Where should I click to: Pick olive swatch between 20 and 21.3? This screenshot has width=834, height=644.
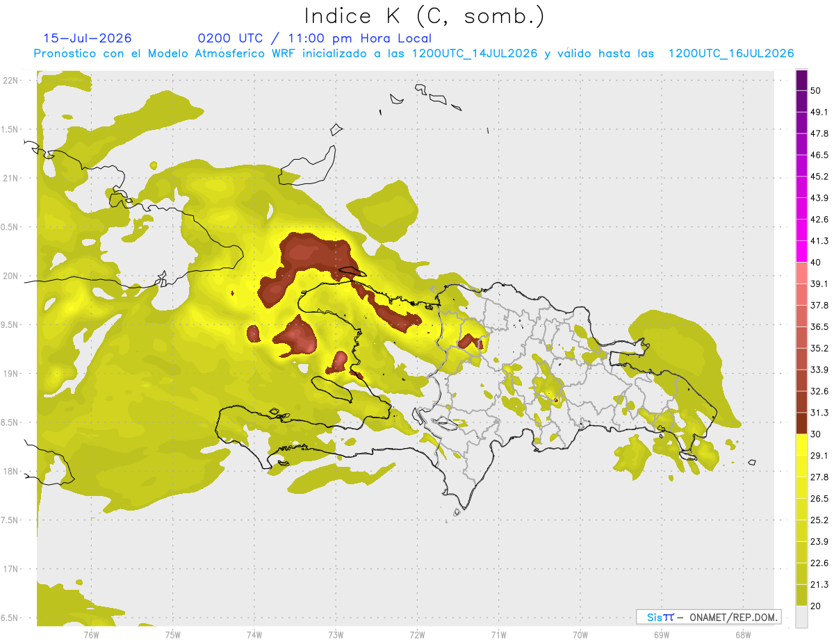[801, 595]
